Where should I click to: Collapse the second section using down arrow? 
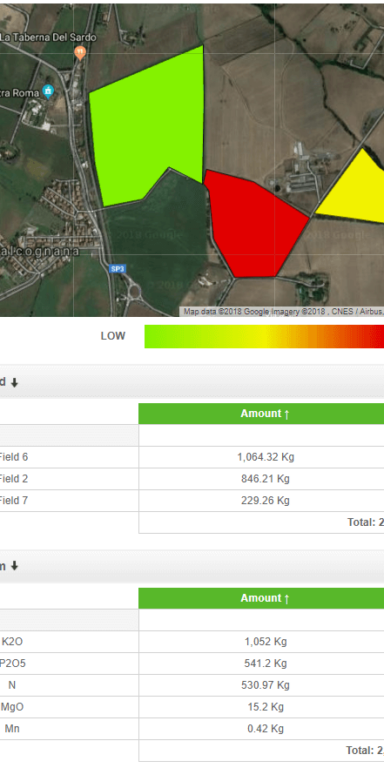point(14,566)
